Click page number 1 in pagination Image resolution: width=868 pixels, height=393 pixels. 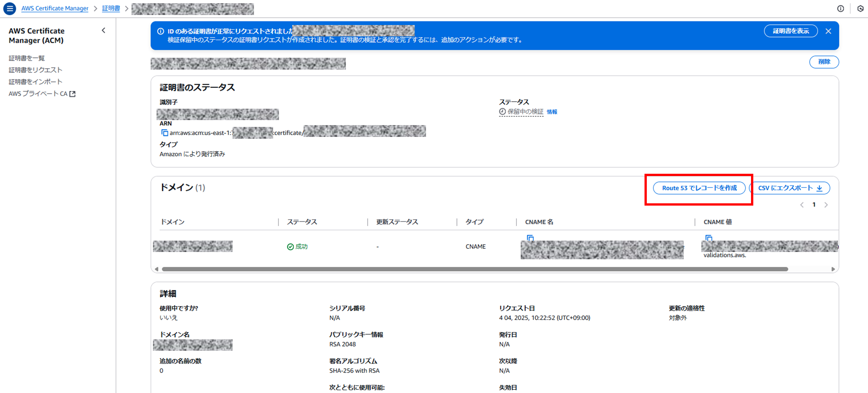[x=814, y=205]
